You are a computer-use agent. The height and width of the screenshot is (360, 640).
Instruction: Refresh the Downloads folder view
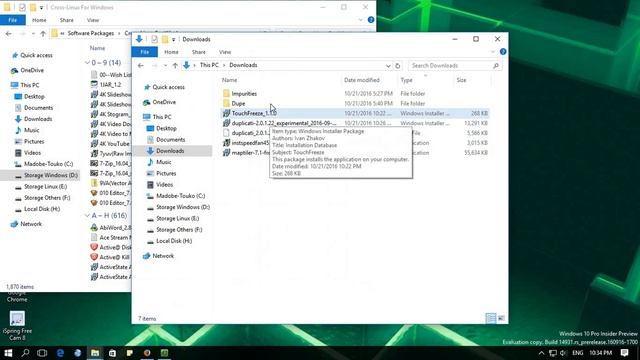pos(398,66)
